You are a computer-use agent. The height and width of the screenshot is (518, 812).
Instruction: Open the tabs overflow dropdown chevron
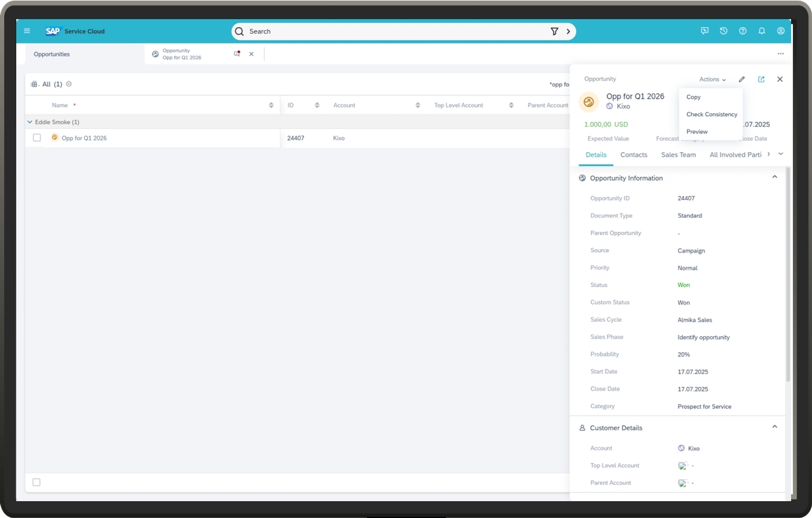[781, 154]
